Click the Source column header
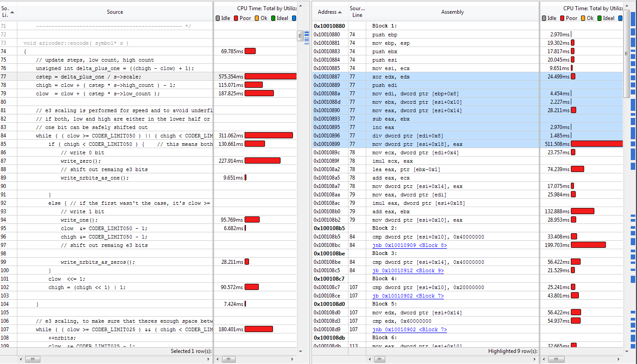This screenshot has height=364, width=637. 115,12
